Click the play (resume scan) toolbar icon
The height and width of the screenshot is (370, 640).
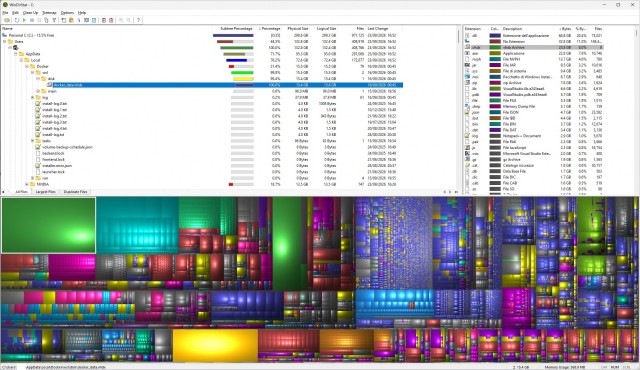pos(24,20)
